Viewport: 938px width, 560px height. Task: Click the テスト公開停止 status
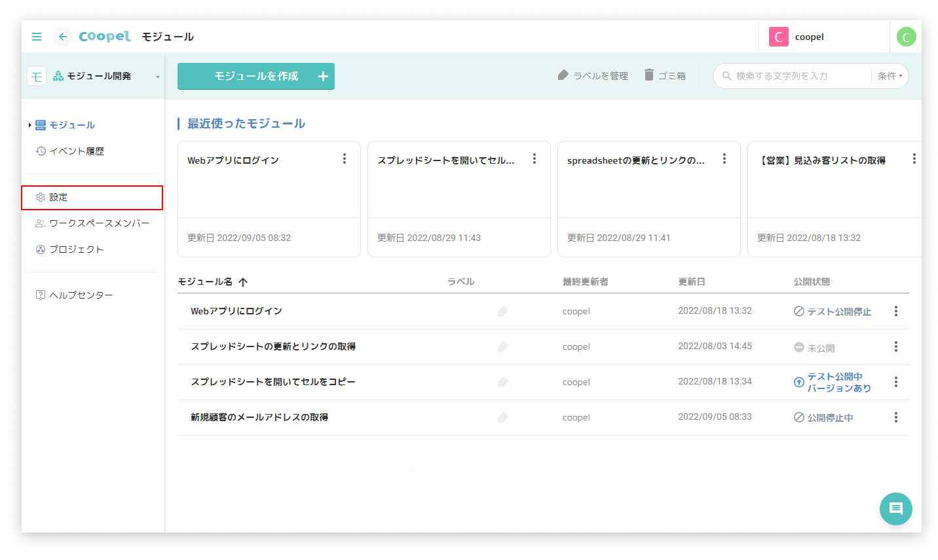(x=833, y=312)
